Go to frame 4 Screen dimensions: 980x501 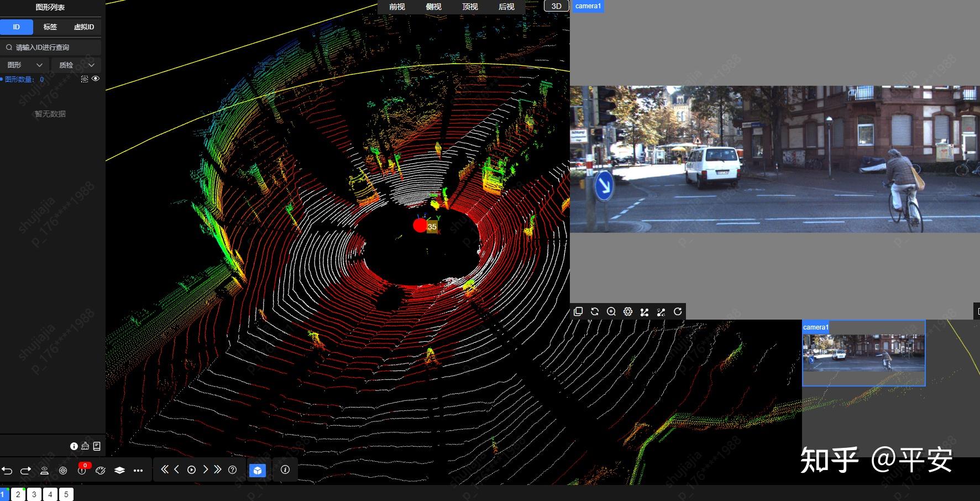pos(50,494)
